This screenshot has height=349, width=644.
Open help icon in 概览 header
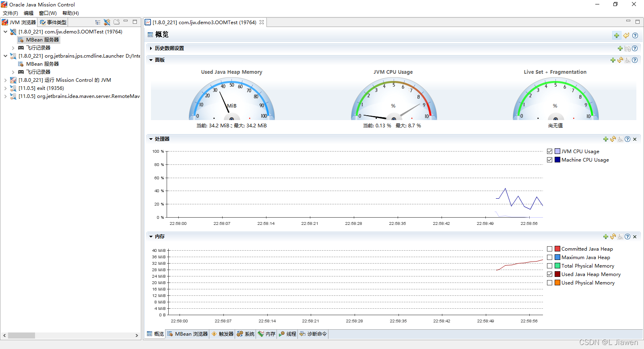[x=635, y=35]
